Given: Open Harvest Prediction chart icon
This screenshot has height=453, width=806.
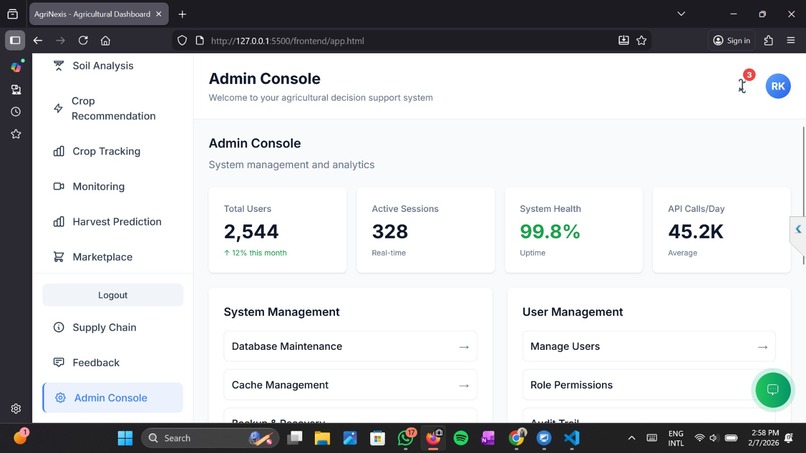Looking at the screenshot, I should (59, 222).
